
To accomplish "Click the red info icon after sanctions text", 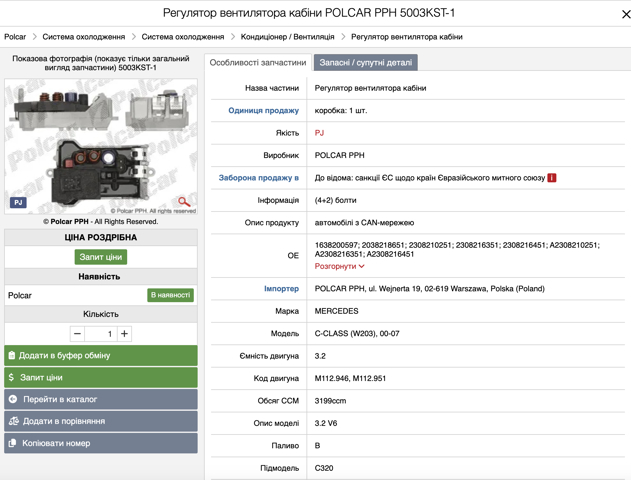I will pyautogui.click(x=552, y=178).
